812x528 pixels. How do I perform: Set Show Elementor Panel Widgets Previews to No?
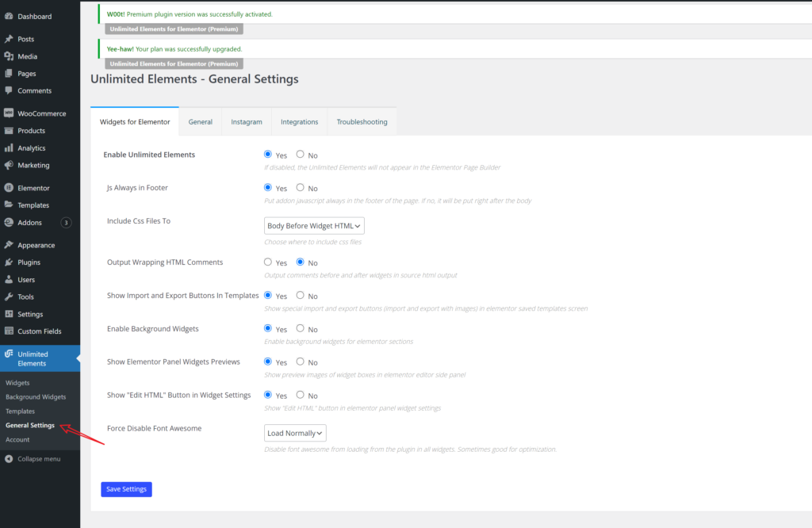point(300,362)
